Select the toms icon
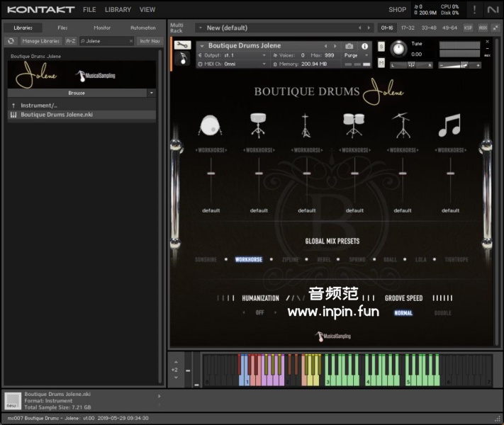 354,125
